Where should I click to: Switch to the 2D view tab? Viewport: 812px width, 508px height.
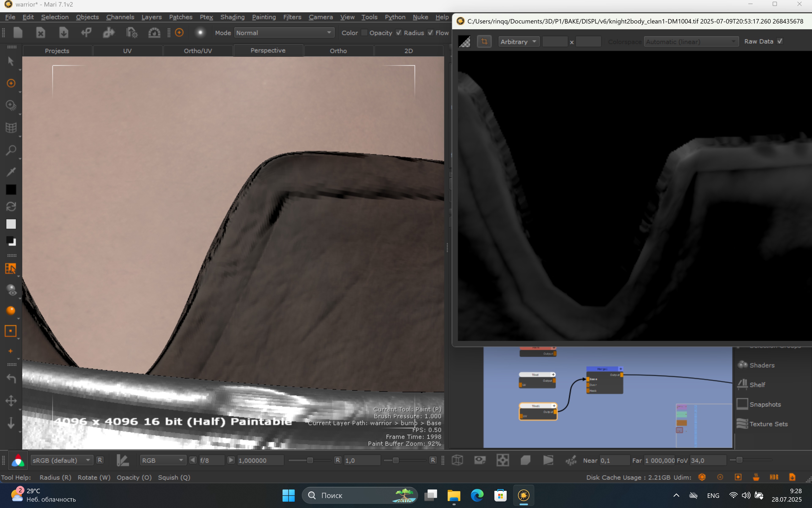(408, 51)
